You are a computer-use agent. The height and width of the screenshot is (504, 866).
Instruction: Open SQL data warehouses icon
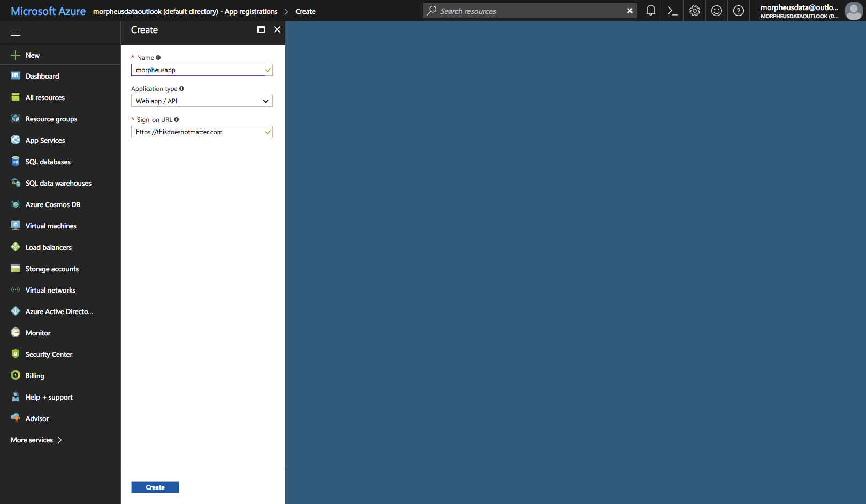point(16,183)
